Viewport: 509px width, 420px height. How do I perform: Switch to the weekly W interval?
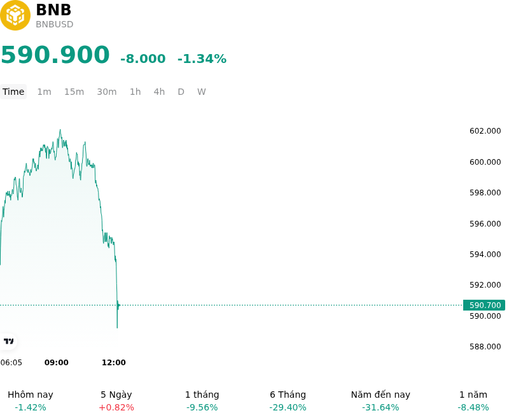click(x=202, y=92)
